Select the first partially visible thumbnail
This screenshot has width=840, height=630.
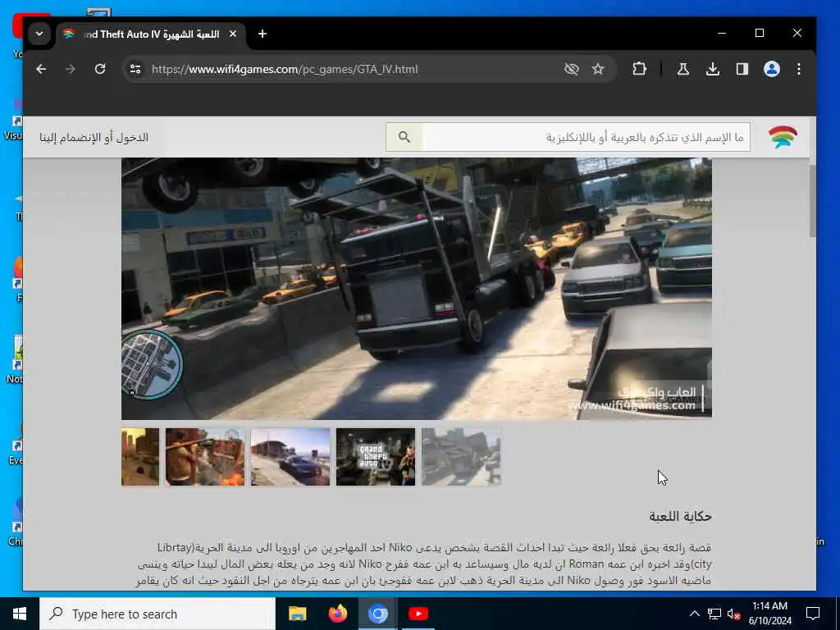click(x=140, y=457)
